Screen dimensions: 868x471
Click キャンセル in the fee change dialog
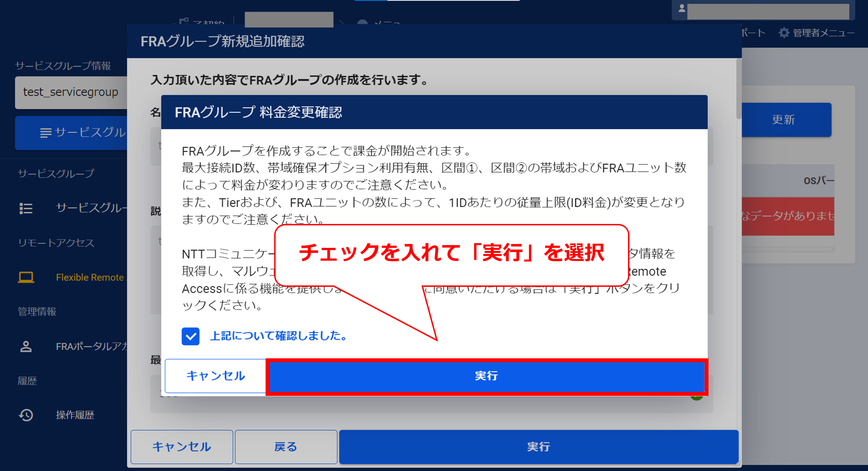[x=216, y=376]
